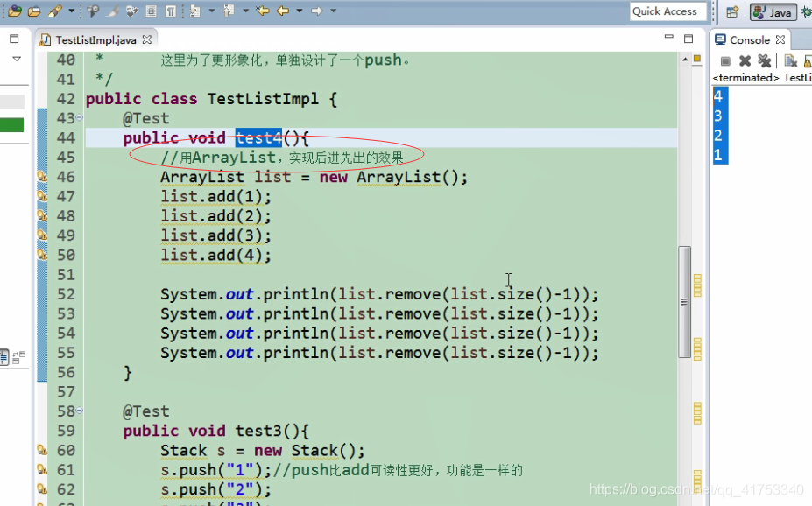Click line 46 ArrayList list declaration
Screen dimensions: 812x506
click(x=314, y=177)
